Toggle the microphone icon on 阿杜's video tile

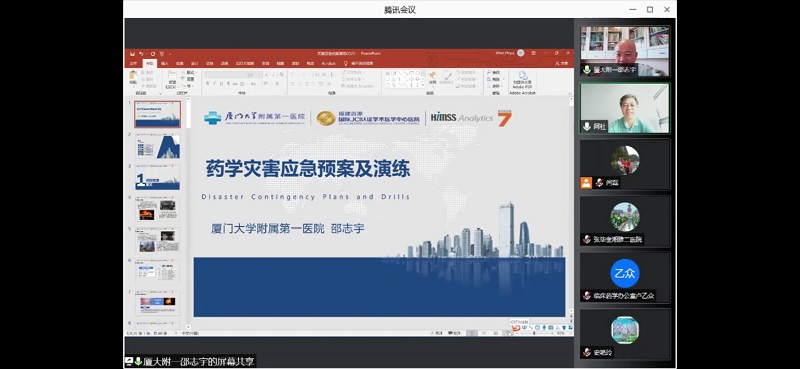coord(587,126)
